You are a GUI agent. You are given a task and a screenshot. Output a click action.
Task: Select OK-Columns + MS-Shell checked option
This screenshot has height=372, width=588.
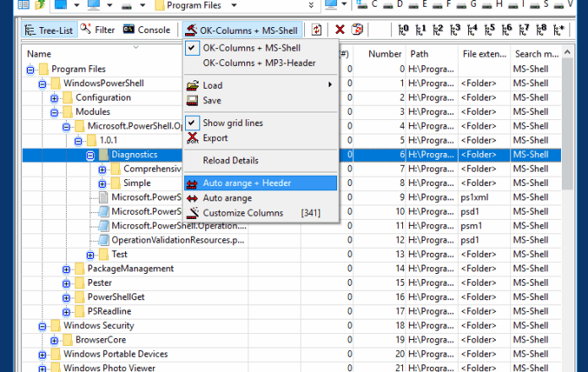click(x=252, y=48)
